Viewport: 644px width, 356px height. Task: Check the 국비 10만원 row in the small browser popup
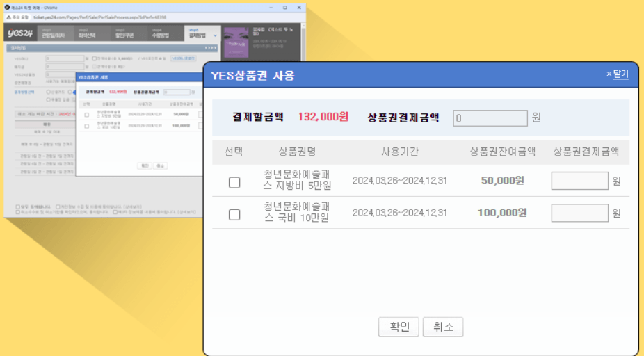point(87,126)
